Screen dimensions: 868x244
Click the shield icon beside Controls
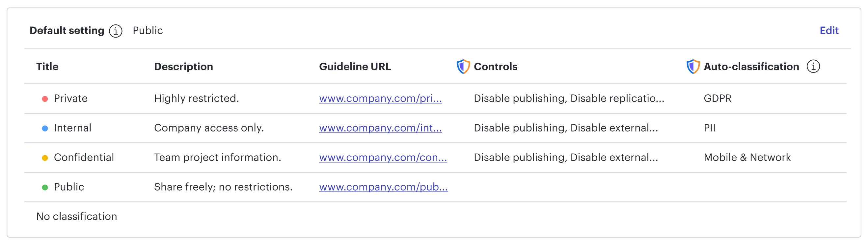(x=463, y=67)
